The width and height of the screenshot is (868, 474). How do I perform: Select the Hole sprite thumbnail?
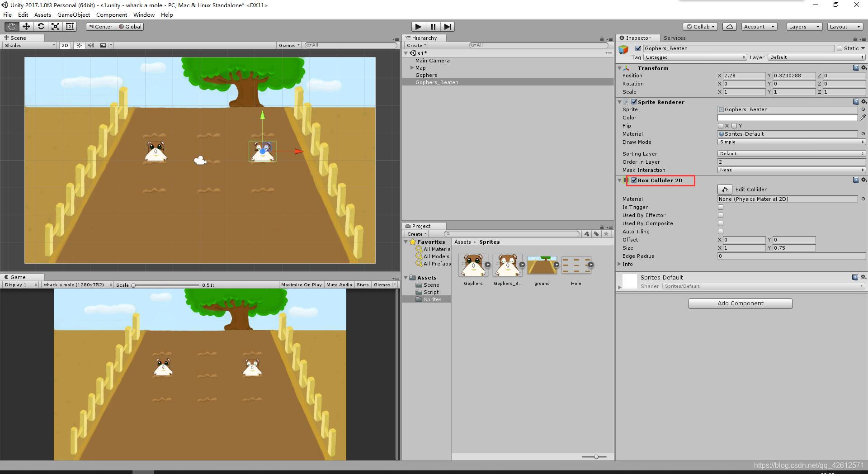[x=576, y=265]
